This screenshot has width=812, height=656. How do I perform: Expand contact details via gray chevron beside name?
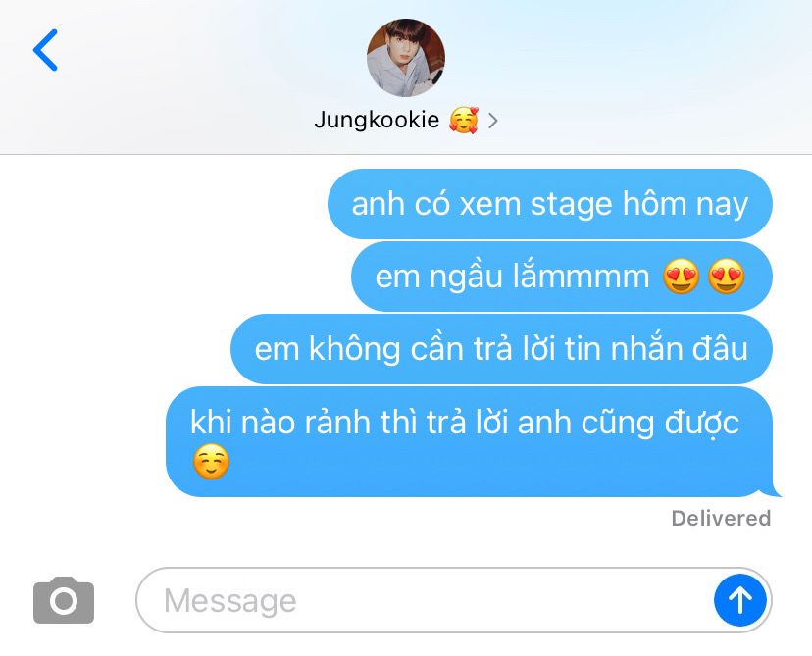coord(493,122)
